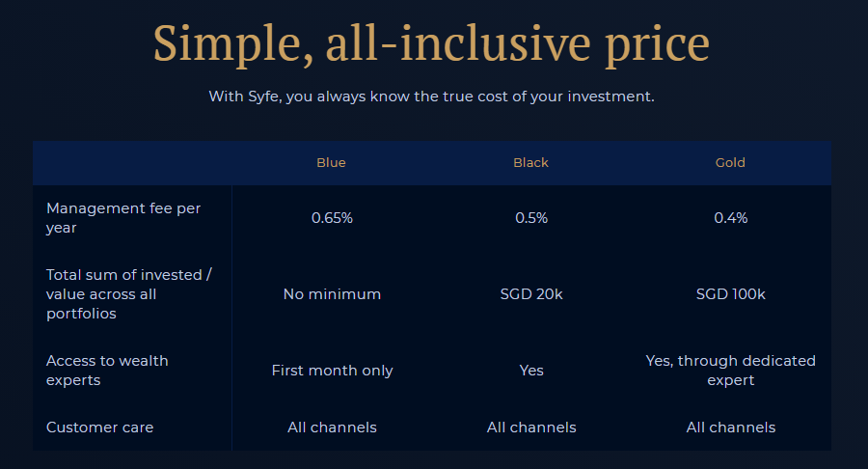Select the 'Access to wealth experts' label

107,371
